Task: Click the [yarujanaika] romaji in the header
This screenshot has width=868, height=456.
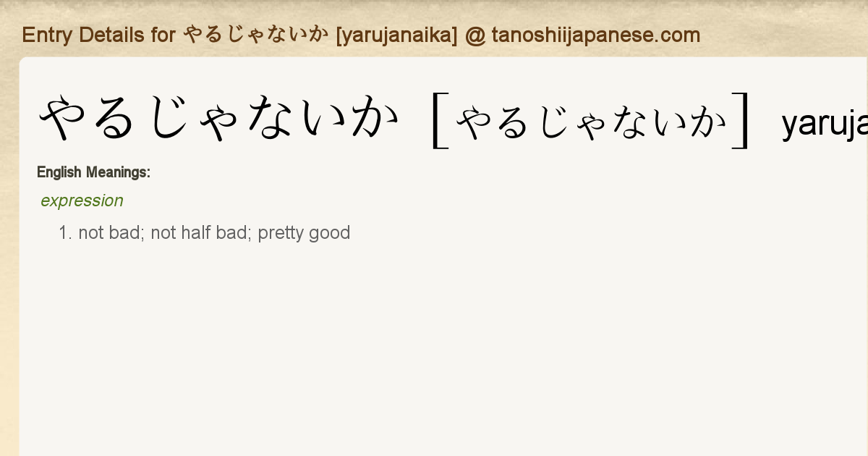Action: [396, 35]
